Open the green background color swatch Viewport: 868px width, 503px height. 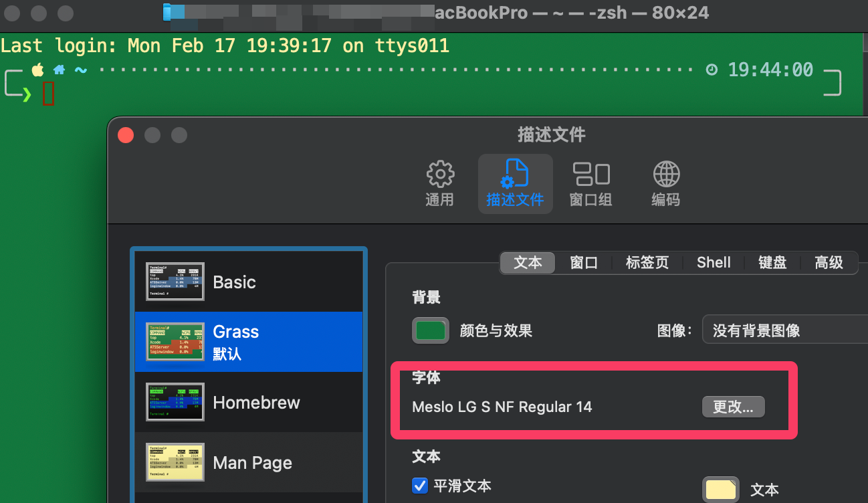431,330
